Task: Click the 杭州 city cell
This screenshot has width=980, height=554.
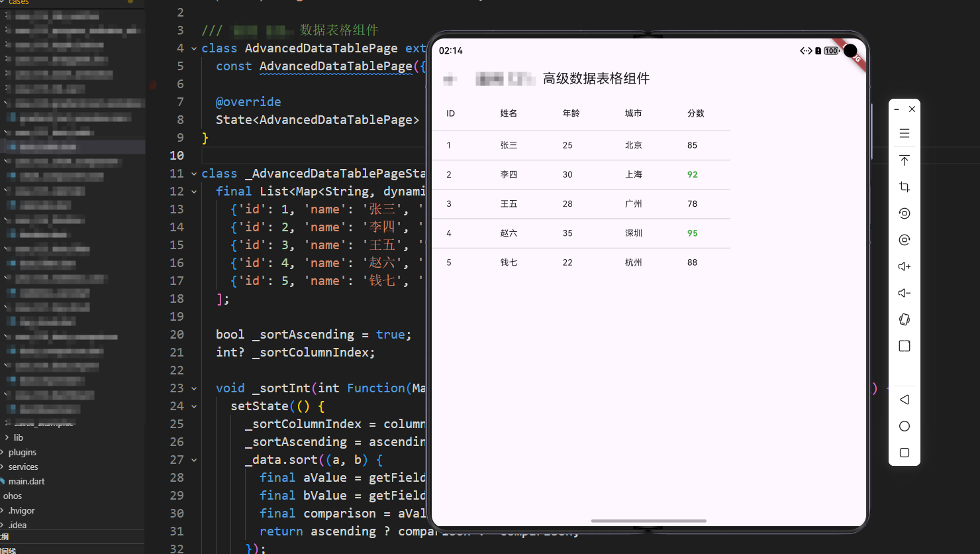Action: [x=633, y=262]
